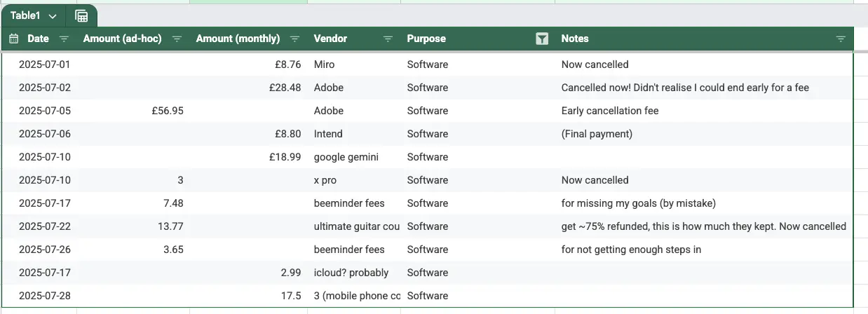Open the Table1 name dropdown chevron
The image size is (868, 314).
click(53, 16)
